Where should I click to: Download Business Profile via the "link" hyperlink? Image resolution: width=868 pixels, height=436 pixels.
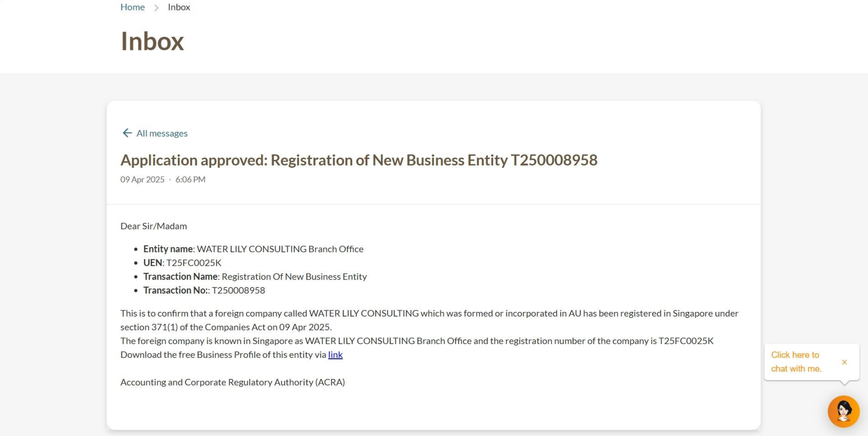pyautogui.click(x=335, y=355)
